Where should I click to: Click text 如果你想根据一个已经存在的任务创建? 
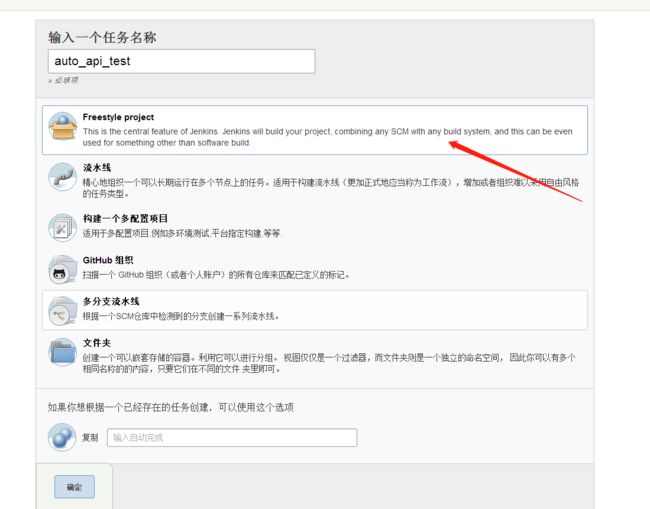[x=171, y=407]
